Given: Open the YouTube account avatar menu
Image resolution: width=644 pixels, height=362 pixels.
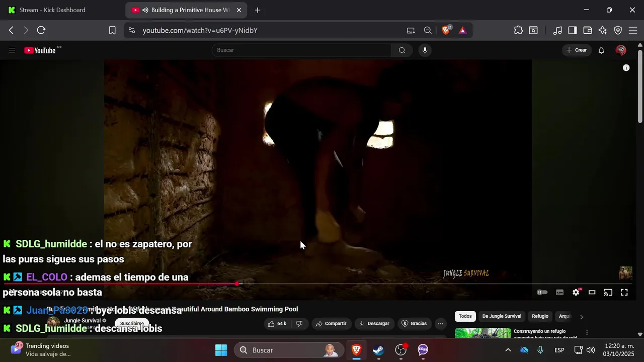Looking at the screenshot, I should [x=621, y=50].
